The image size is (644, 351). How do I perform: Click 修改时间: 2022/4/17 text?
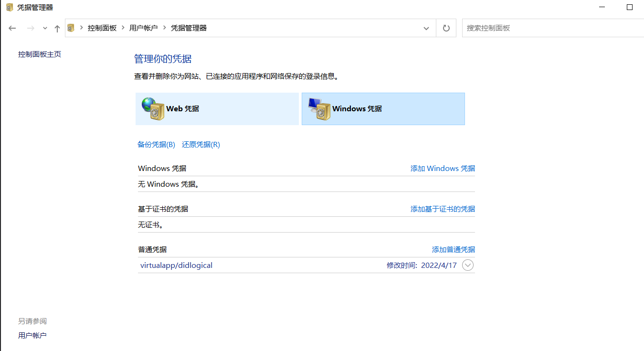coord(422,265)
